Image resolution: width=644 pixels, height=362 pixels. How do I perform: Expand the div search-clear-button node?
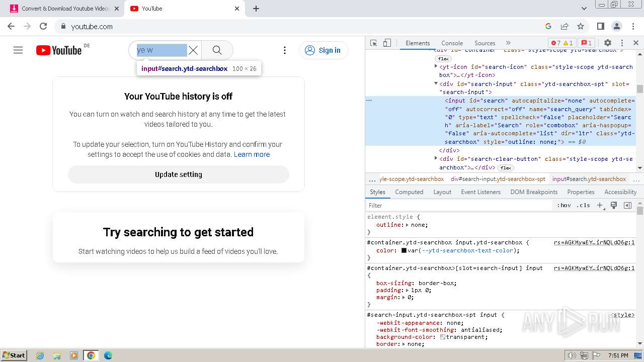click(x=436, y=158)
